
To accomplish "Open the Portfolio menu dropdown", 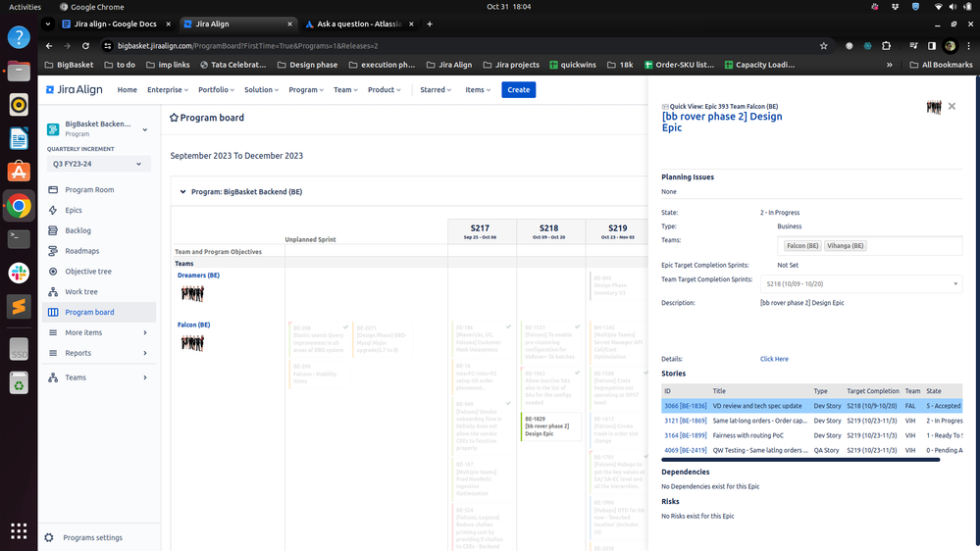I will [216, 90].
